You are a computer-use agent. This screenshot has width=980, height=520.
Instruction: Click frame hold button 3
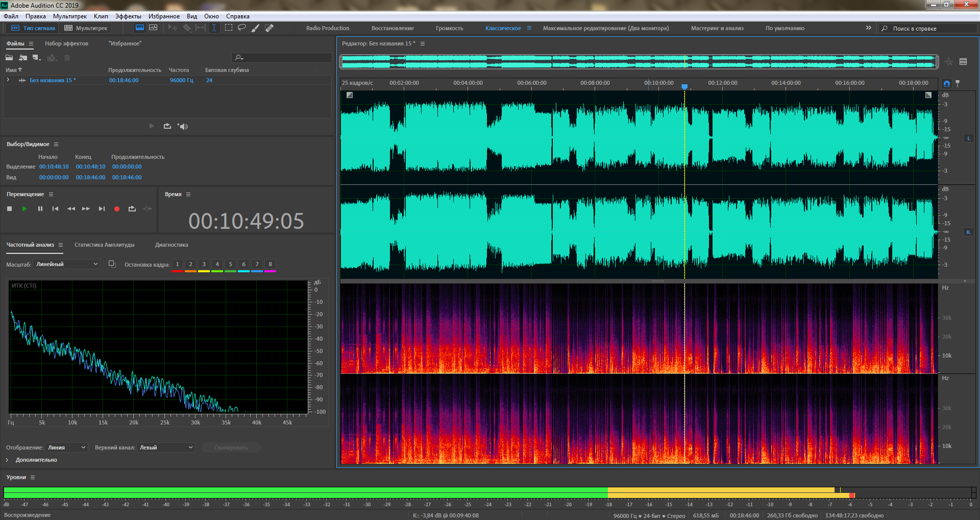tap(204, 265)
